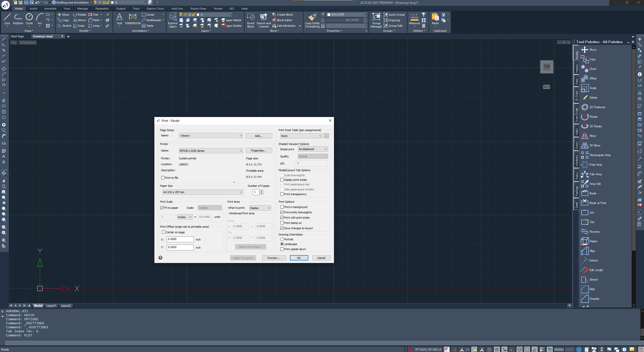This screenshot has height=352, width=644.
Task: Click the Insert Block icon
Action: tap(251, 20)
